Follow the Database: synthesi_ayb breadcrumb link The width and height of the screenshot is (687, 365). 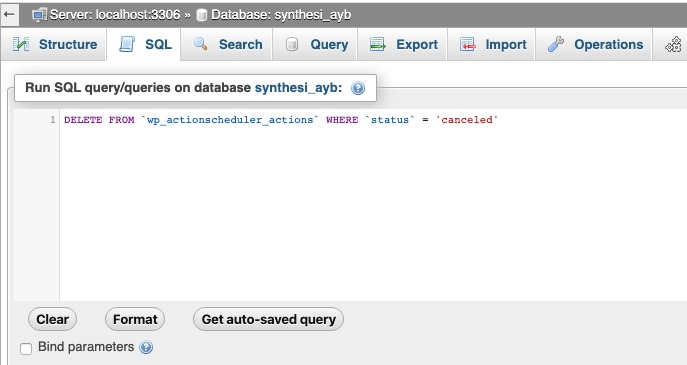(x=281, y=14)
